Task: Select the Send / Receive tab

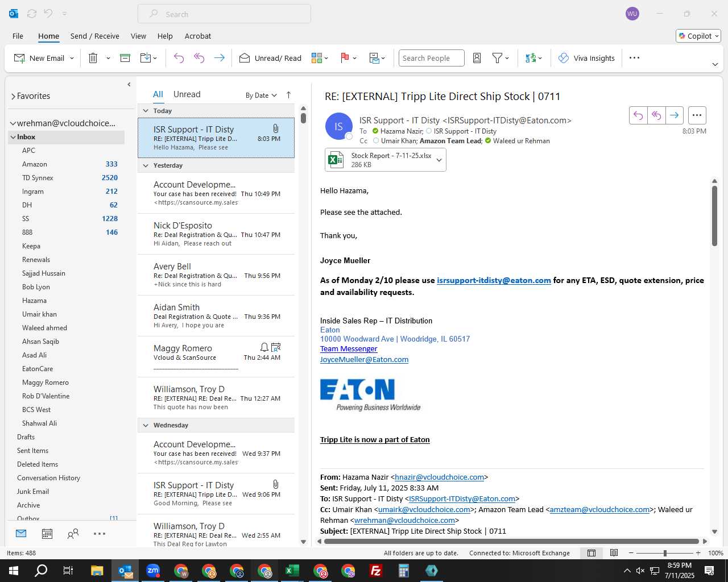Action: click(95, 36)
